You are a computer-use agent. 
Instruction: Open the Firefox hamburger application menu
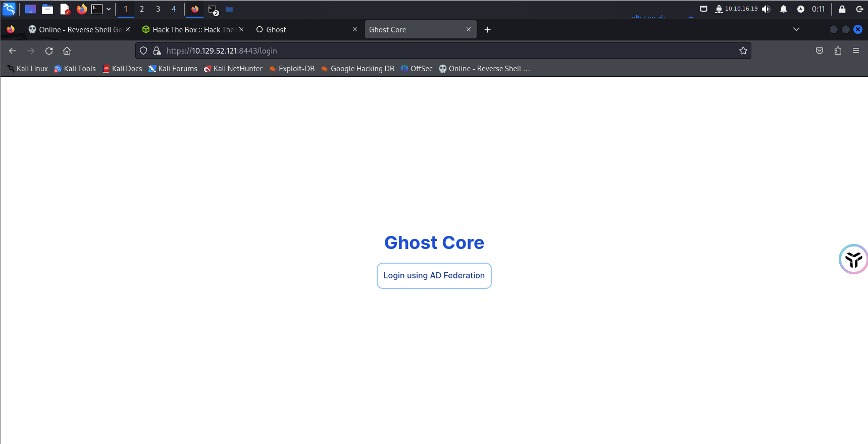856,51
